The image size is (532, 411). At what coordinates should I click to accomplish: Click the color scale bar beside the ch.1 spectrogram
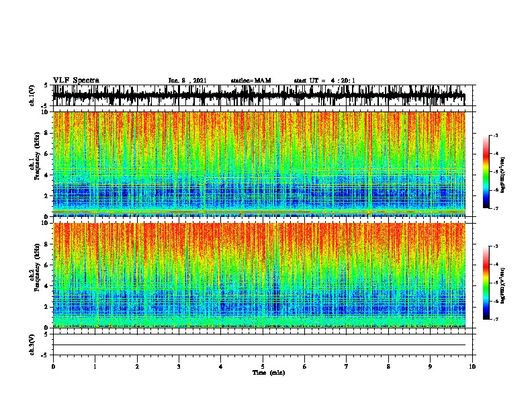point(486,171)
